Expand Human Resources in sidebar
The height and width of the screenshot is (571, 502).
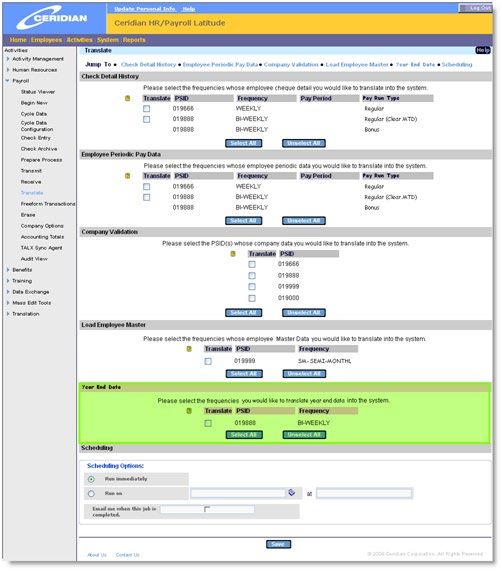8,70
